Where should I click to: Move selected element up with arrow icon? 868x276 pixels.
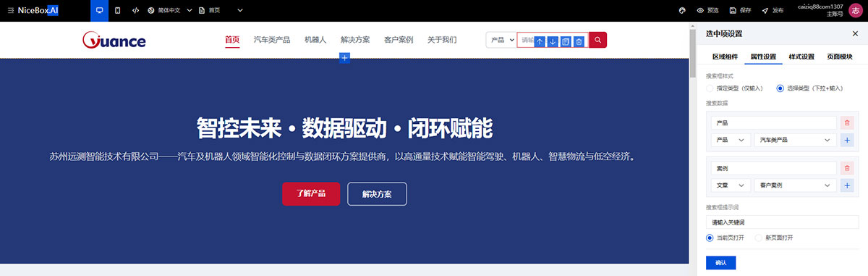click(540, 42)
